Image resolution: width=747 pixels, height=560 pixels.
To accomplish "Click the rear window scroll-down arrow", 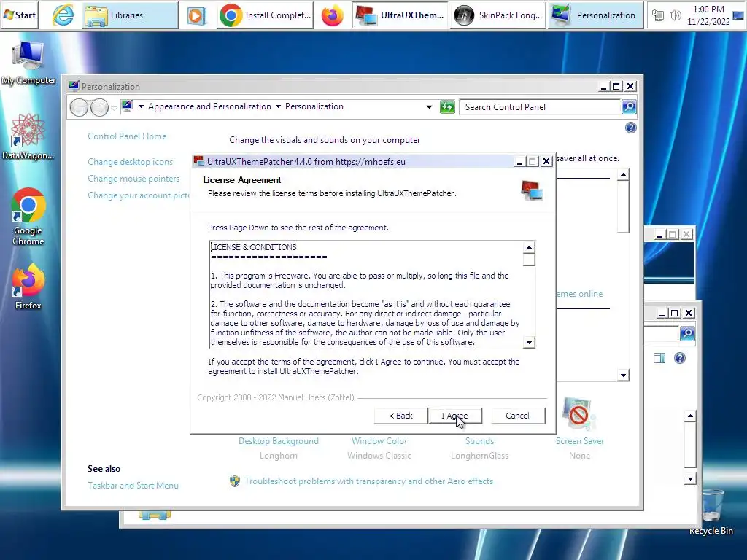I will coord(690,479).
